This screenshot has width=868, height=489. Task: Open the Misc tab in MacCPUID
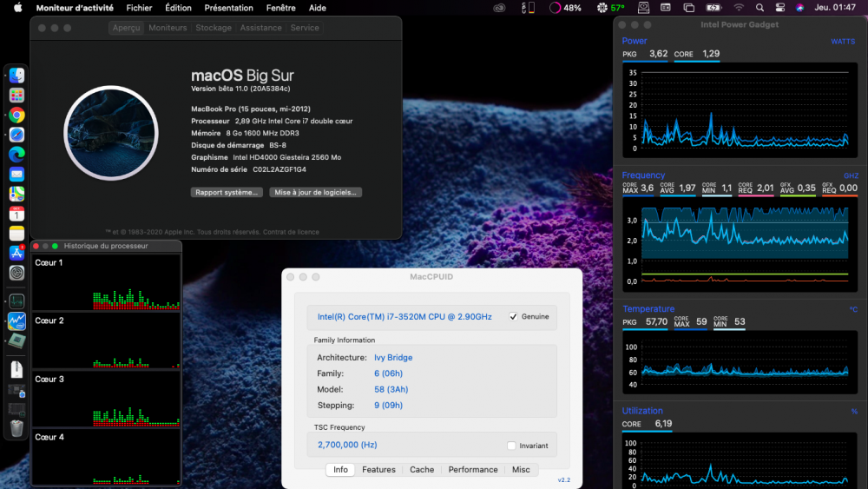(x=521, y=470)
